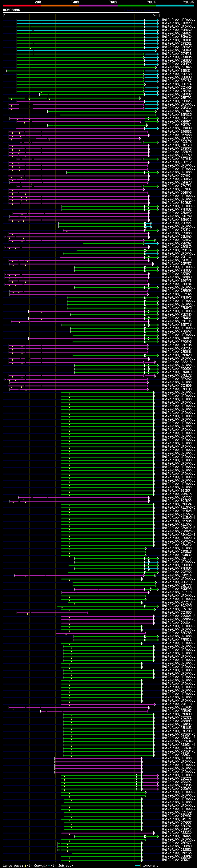Viewport: 197px width, 868px height.
Task: Select hit label UniRef100_Q9M2L4
Action: pyautogui.click(x=177, y=575)
